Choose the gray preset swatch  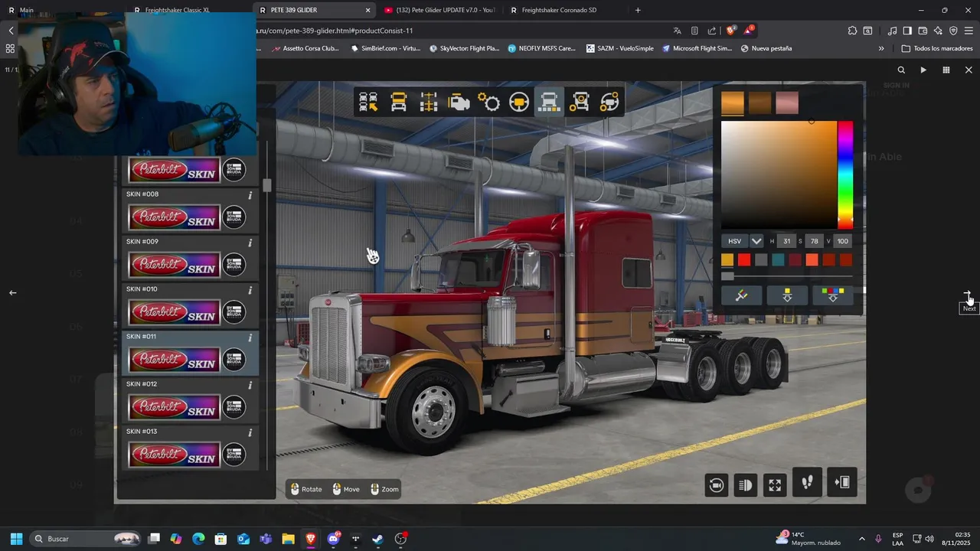(761, 260)
